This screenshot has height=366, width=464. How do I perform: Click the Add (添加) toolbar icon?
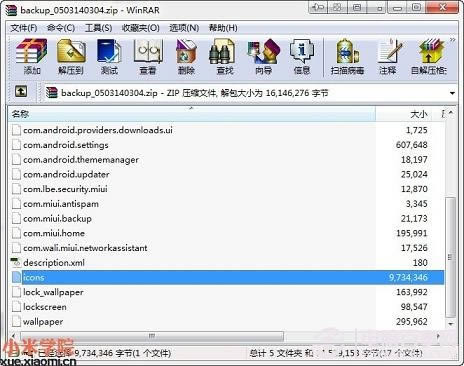pyautogui.click(x=31, y=56)
